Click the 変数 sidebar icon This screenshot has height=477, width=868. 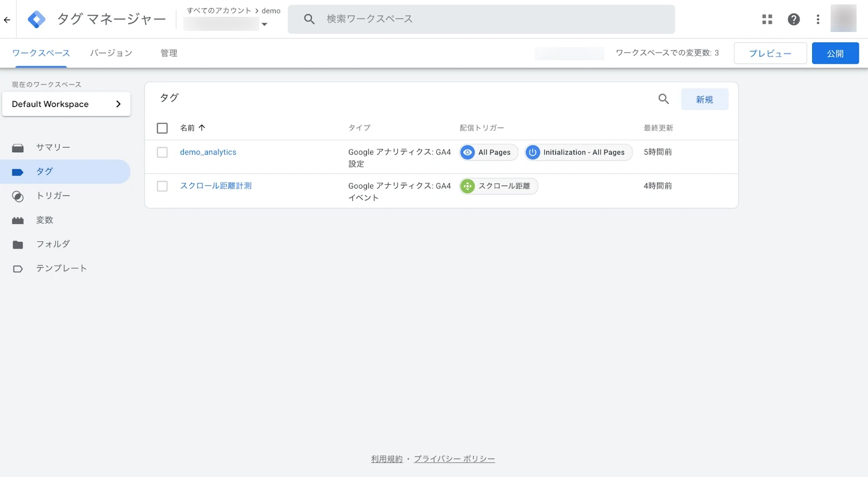[18, 221]
